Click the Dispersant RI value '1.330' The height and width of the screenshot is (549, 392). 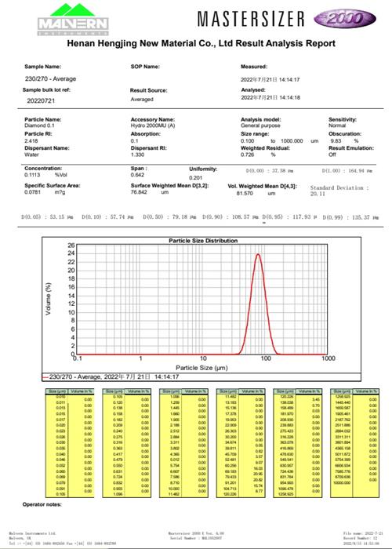pyautogui.click(x=137, y=155)
